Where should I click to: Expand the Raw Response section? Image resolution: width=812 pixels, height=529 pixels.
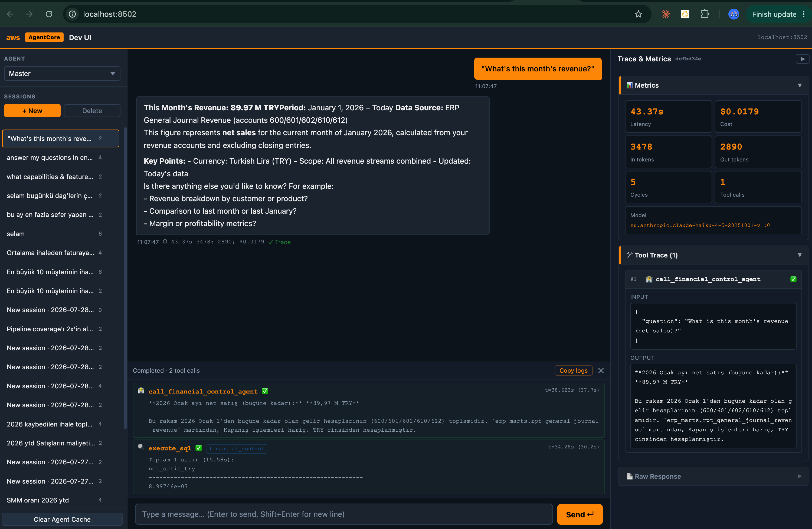click(799, 476)
